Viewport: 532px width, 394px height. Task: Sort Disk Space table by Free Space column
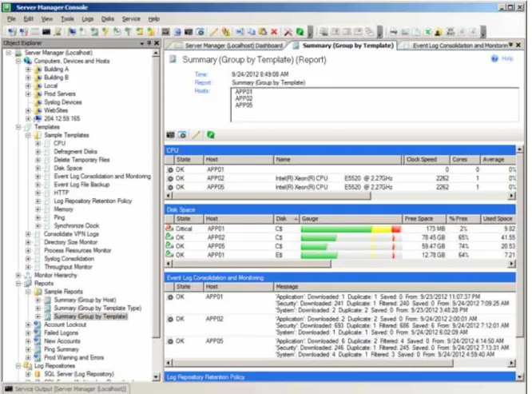423,219
